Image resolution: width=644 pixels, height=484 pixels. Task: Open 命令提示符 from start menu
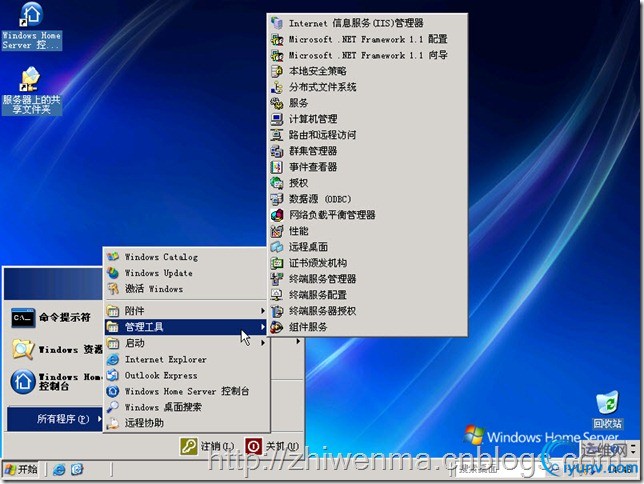[x=54, y=318]
